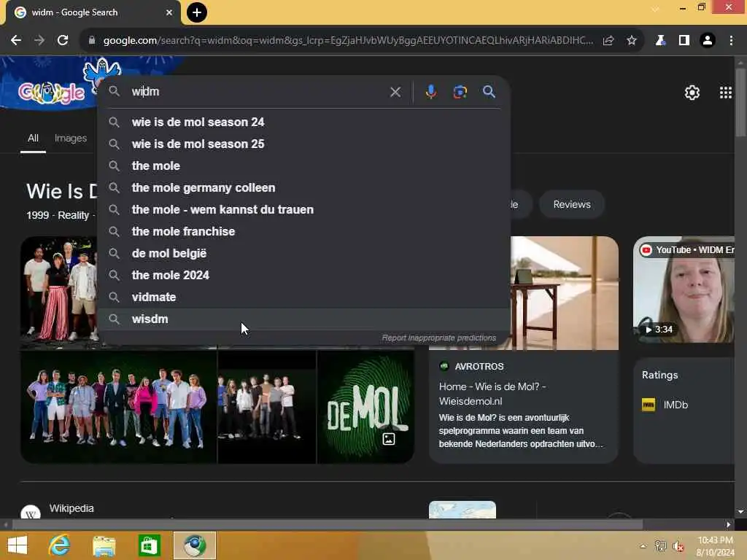The height and width of the screenshot is (560, 747).
Task: Open Google quick settings gear
Action: click(692, 93)
